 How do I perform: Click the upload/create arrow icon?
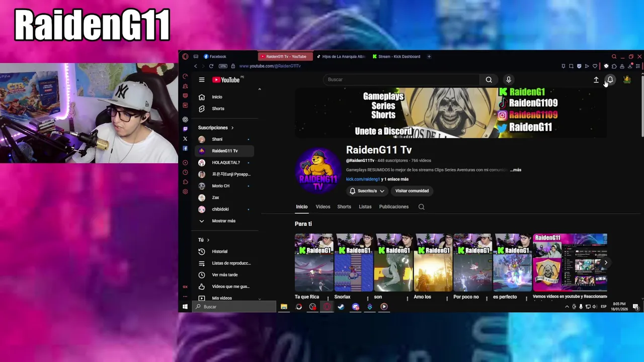(x=596, y=79)
